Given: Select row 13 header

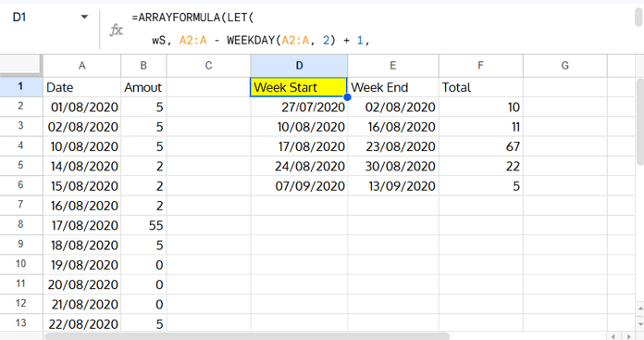Looking at the screenshot, I should (x=21, y=323).
